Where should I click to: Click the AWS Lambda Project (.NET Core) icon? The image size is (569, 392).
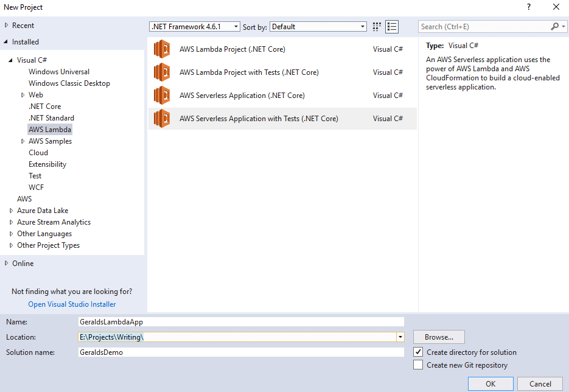coord(162,49)
